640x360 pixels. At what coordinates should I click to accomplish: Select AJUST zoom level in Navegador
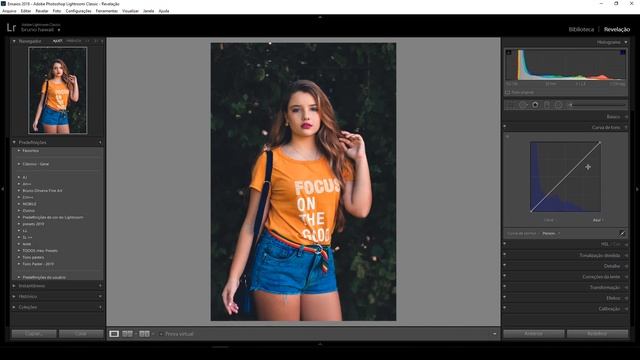point(57,41)
